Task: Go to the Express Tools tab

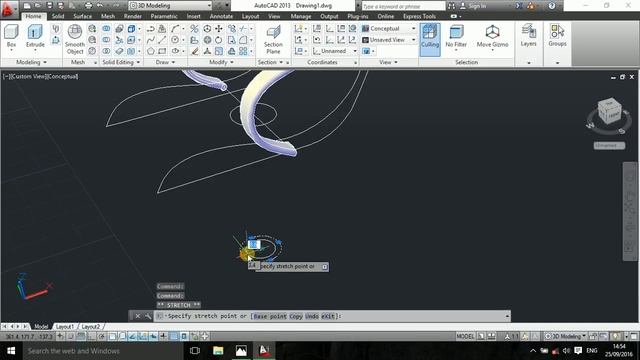Action: [419, 16]
